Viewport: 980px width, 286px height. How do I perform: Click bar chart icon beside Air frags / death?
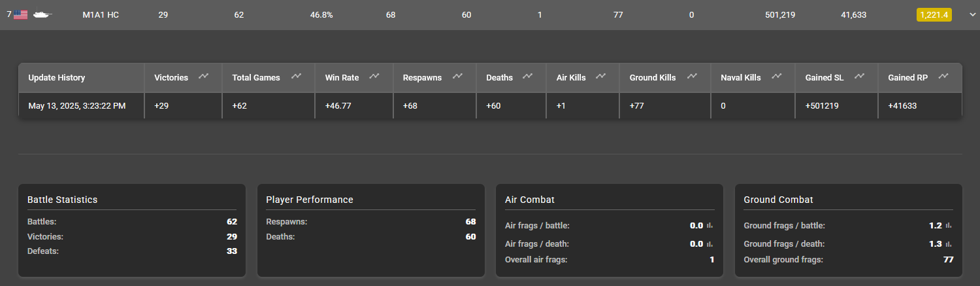[x=710, y=244]
